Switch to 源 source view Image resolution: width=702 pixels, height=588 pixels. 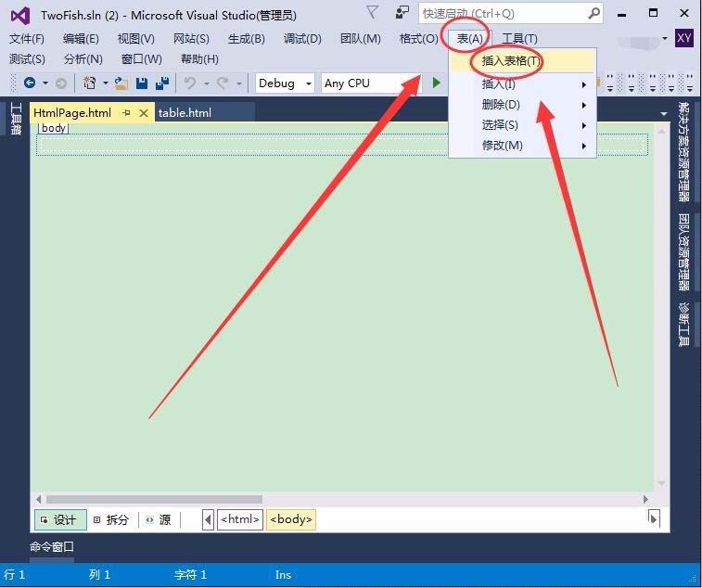[x=160, y=519]
